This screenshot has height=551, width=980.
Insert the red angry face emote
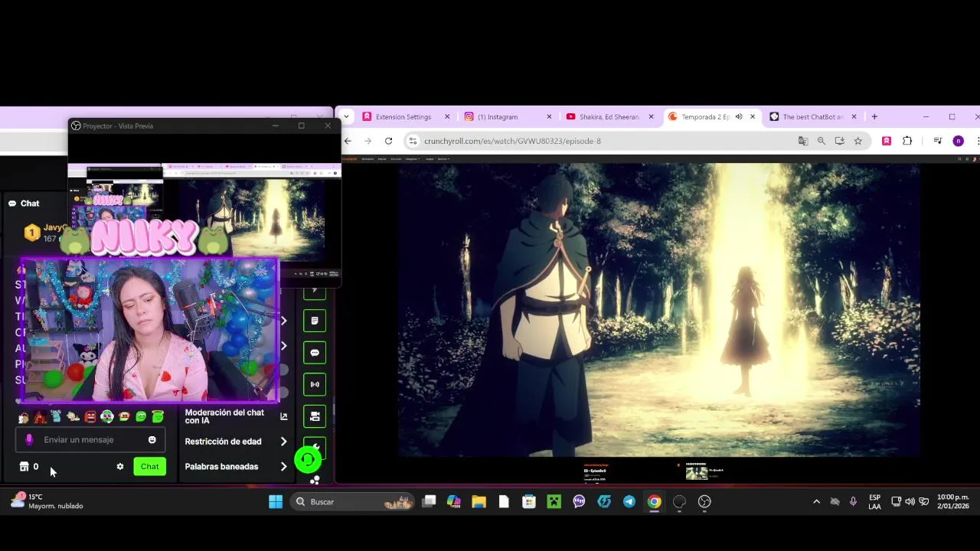(90, 417)
